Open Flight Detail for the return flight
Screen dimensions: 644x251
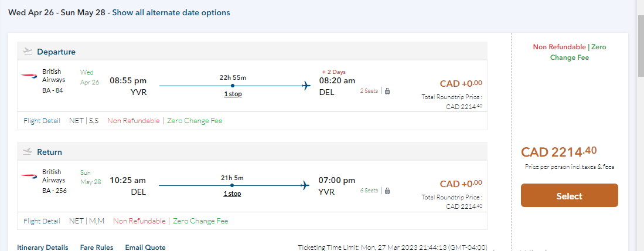pos(42,221)
